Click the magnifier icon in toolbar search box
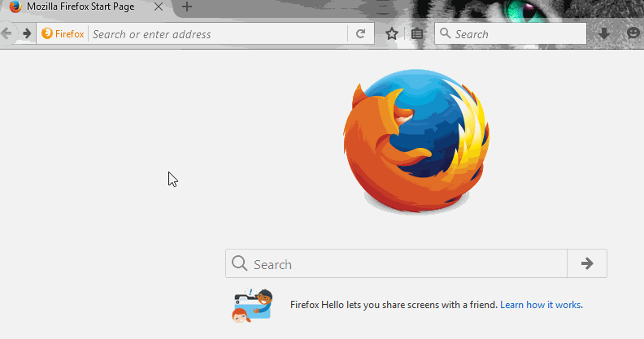The height and width of the screenshot is (339, 644). (x=446, y=33)
